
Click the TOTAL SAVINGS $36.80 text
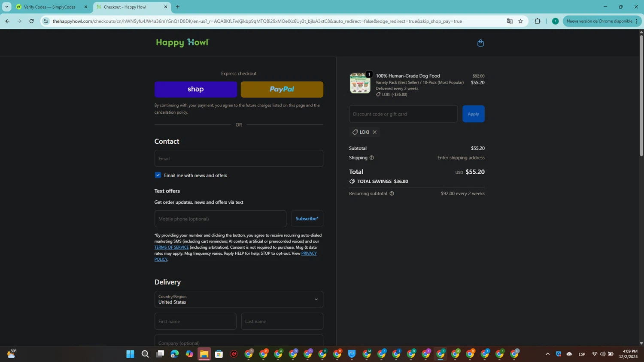383,181
